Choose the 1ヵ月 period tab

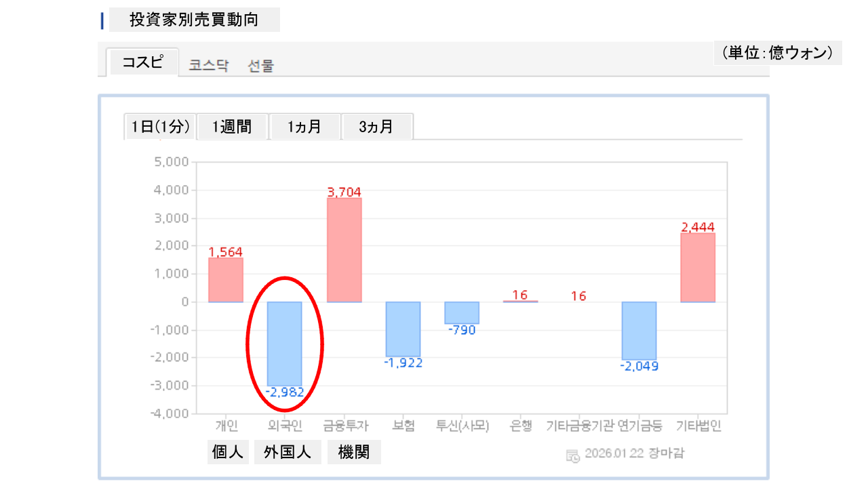304,127
